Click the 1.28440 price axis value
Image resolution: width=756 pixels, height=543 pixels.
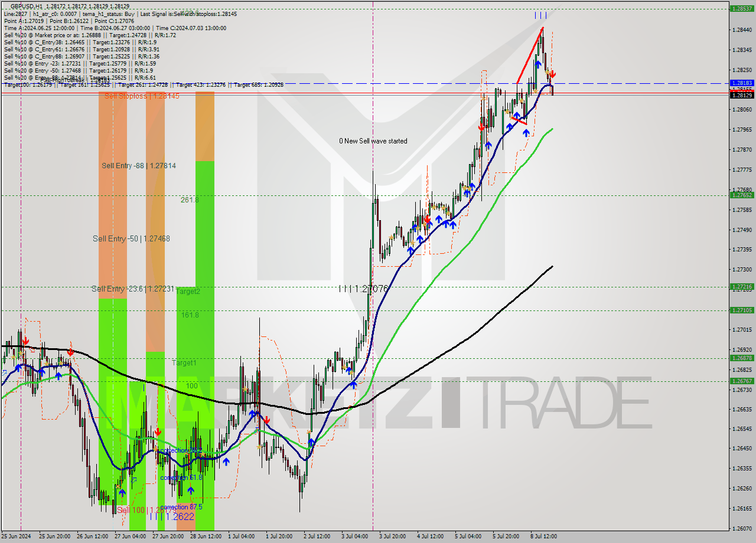coord(742,30)
